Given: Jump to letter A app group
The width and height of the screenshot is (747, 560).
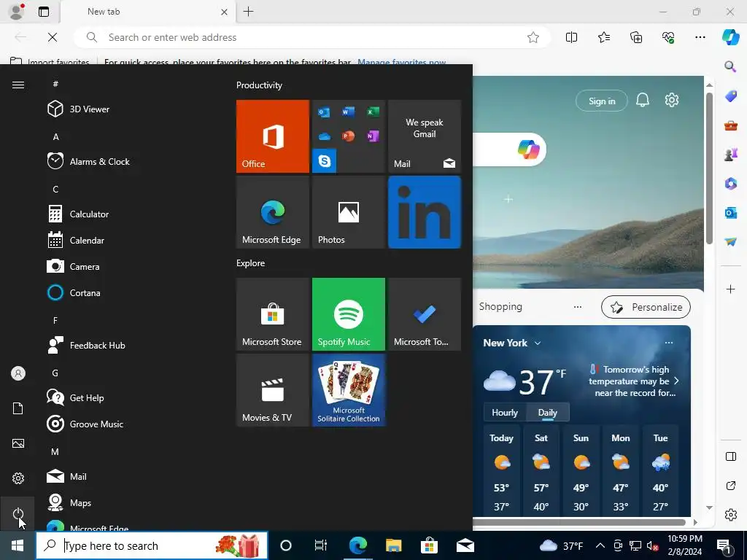Looking at the screenshot, I should point(55,136).
